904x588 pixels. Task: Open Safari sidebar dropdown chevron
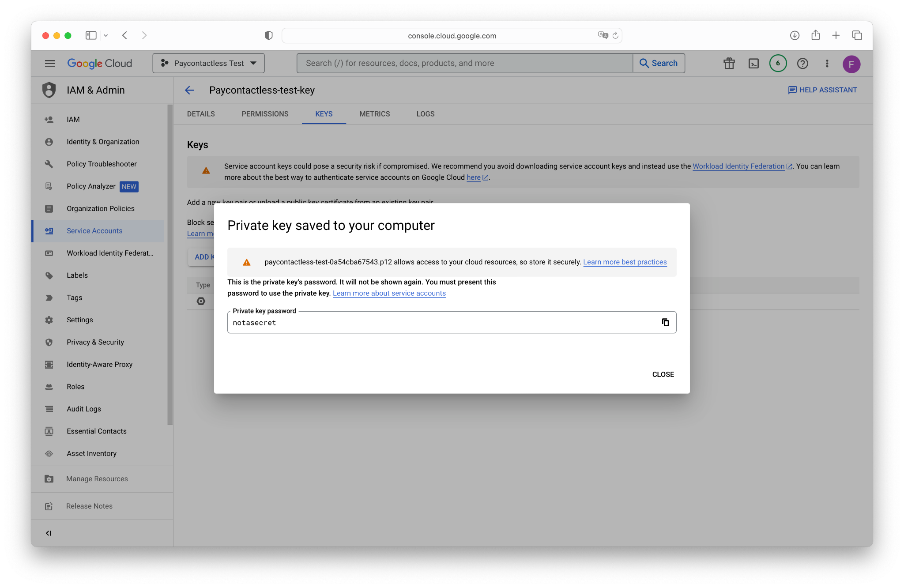pyautogui.click(x=106, y=35)
